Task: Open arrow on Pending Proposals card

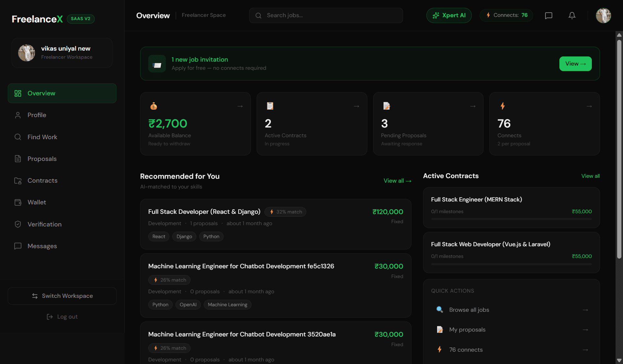Action: coord(473,106)
